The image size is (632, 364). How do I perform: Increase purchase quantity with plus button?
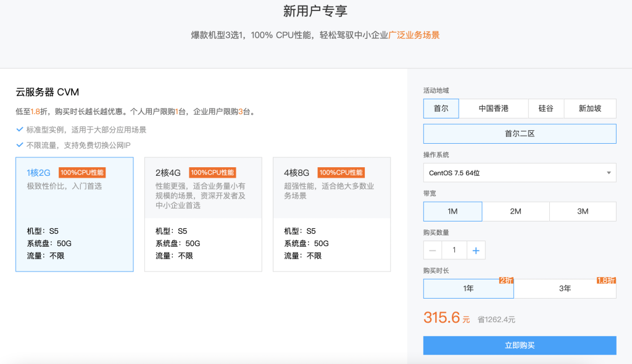click(x=476, y=250)
